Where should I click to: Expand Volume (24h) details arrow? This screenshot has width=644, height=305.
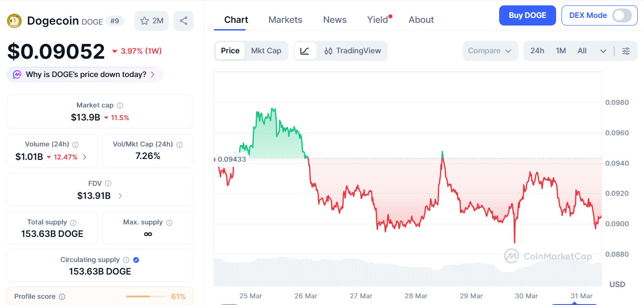pos(85,157)
